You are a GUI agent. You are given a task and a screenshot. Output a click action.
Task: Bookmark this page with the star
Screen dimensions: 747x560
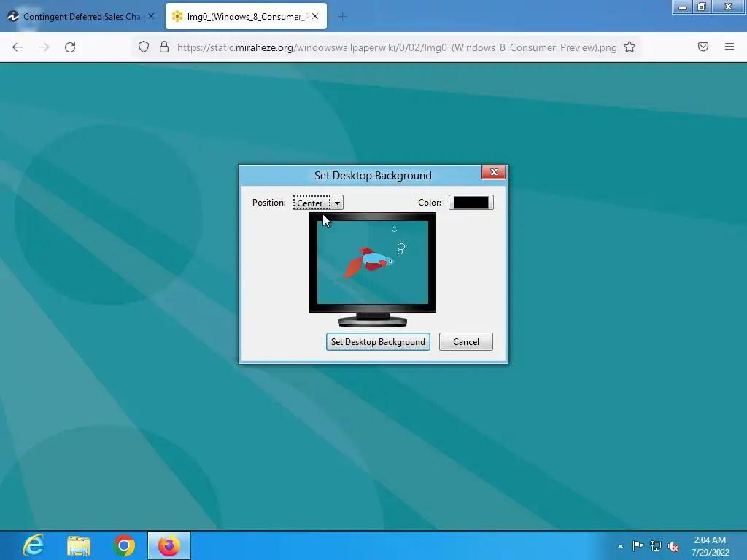click(630, 47)
